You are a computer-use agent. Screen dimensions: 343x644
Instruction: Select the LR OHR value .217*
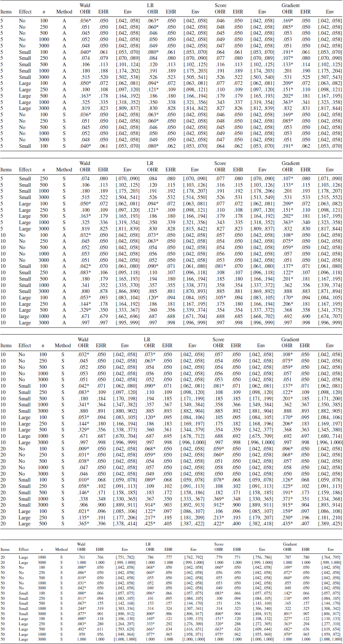click(150, 518)
